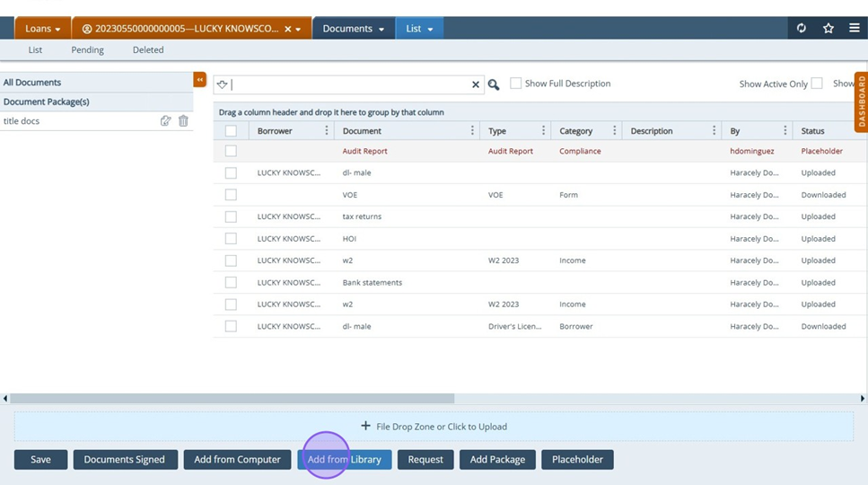Click the refresh icon in top bar
Viewport: 868px width, 485px height.
(802, 29)
